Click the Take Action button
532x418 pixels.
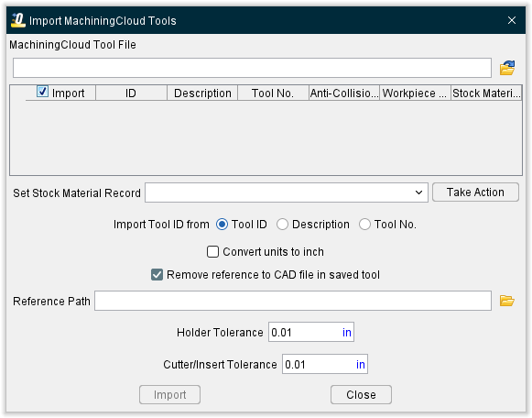(x=475, y=192)
